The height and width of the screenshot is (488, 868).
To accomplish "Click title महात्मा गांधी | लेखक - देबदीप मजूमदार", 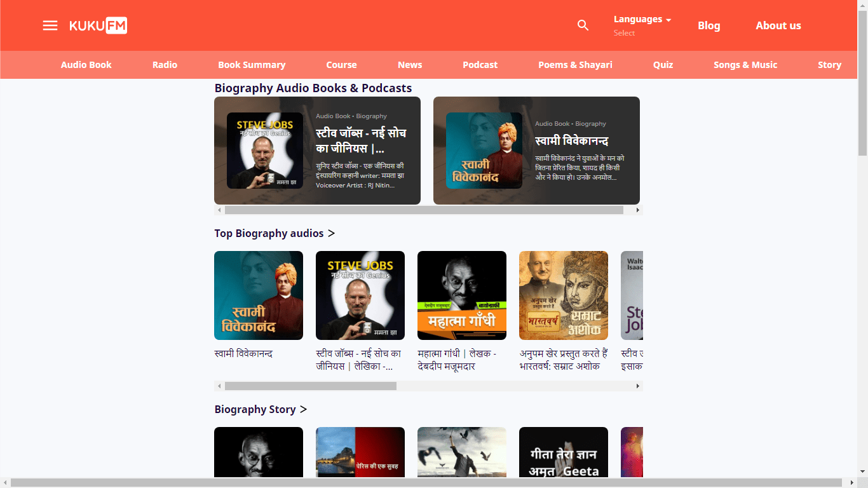I will click(457, 360).
